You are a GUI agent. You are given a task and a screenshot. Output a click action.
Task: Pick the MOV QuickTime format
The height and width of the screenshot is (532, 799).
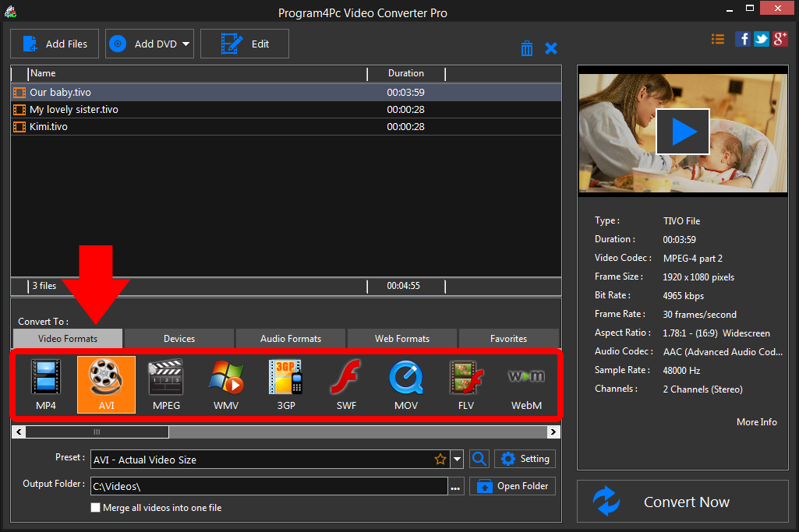point(406,384)
